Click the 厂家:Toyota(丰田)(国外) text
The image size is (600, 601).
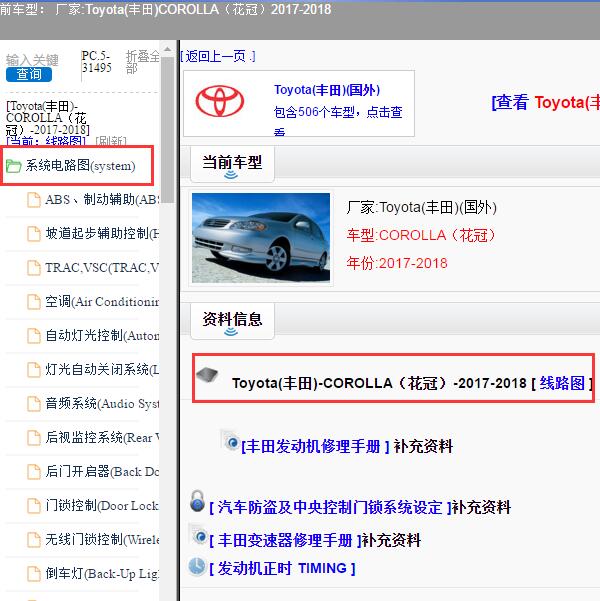(422, 207)
